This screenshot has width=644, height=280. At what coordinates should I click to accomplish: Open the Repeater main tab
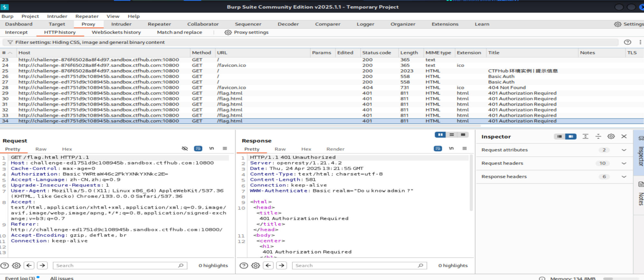pyautogui.click(x=159, y=24)
